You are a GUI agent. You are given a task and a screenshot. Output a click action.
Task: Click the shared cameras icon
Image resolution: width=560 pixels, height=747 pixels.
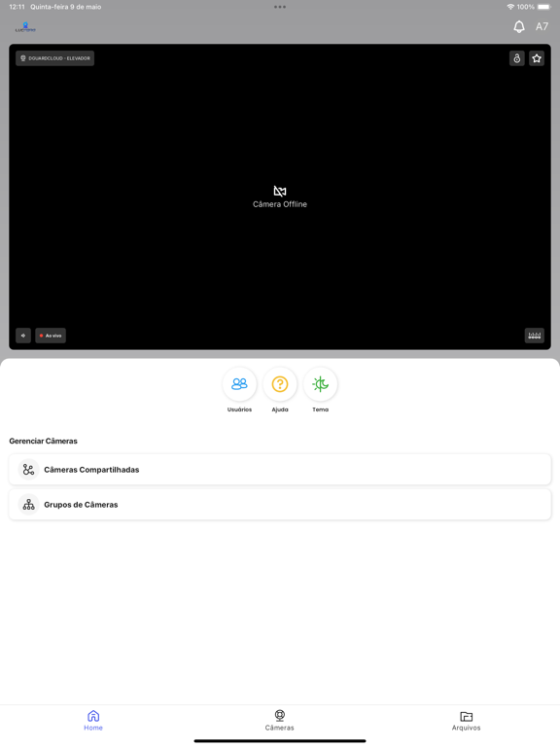coord(28,470)
